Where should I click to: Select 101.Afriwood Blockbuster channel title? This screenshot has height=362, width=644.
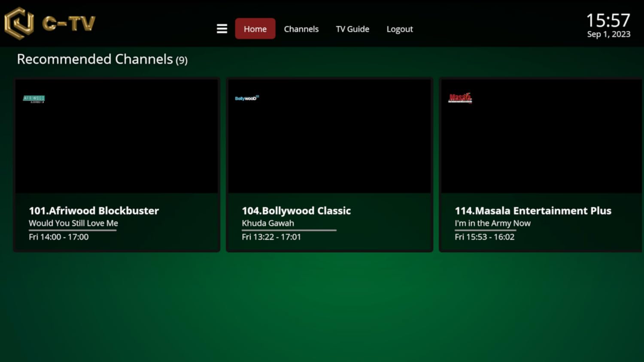coord(94,211)
